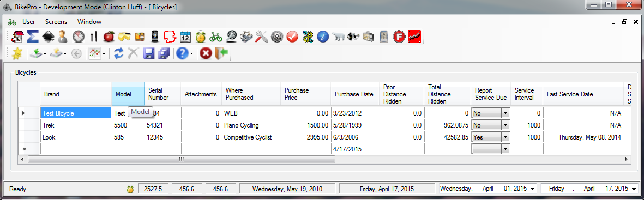Expand the help question mark dropdown

(191, 54)
